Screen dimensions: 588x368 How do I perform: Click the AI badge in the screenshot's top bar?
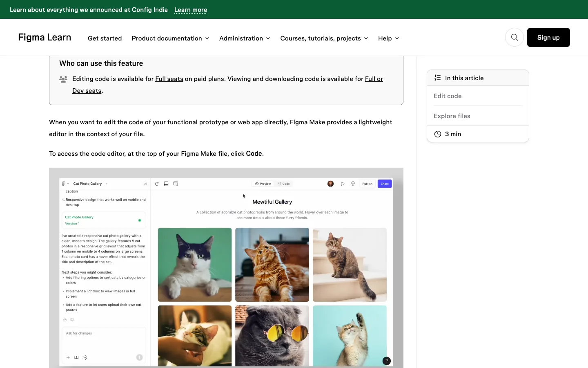tap(145, 184)
